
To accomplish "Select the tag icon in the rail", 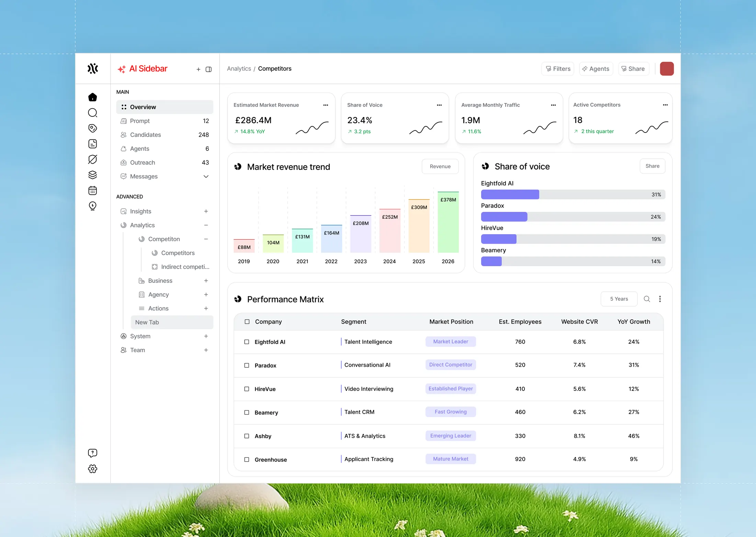I will pyautogui.click(x=93, y=128).
